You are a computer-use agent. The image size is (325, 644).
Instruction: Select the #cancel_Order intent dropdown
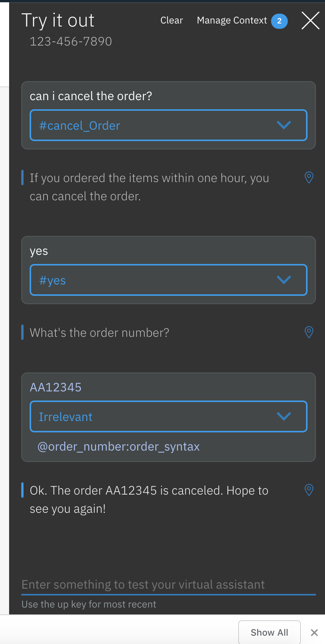pos(169,125)
